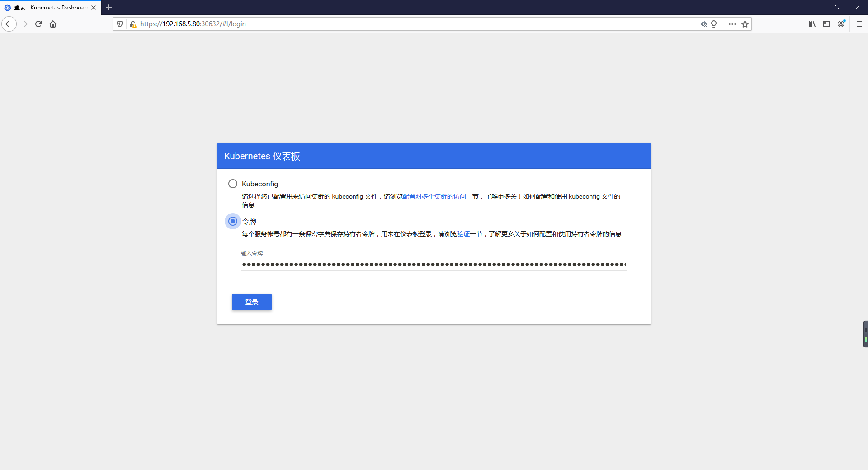Select the Kubeconfig radio option
868x470 pixels.
click(x=233, y=184)
